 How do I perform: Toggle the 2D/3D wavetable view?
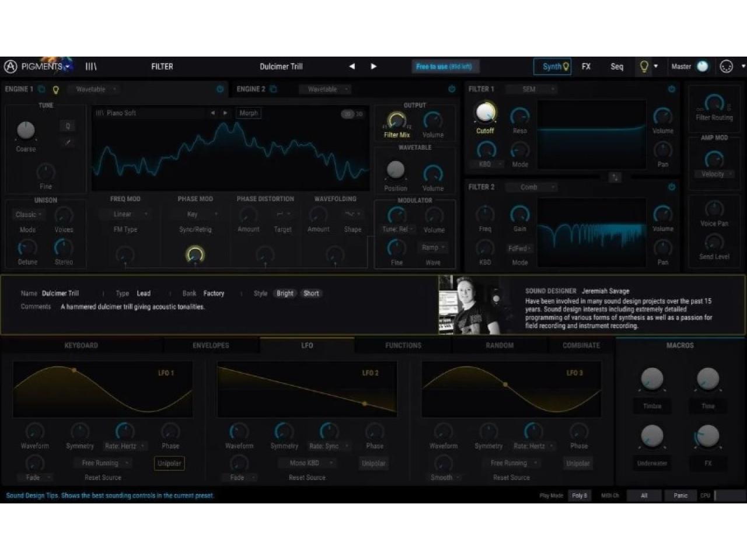pyautogui.click(x=352, y=114)
